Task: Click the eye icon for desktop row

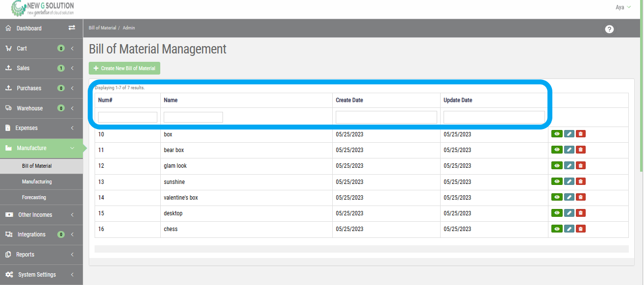Action: 557,213
